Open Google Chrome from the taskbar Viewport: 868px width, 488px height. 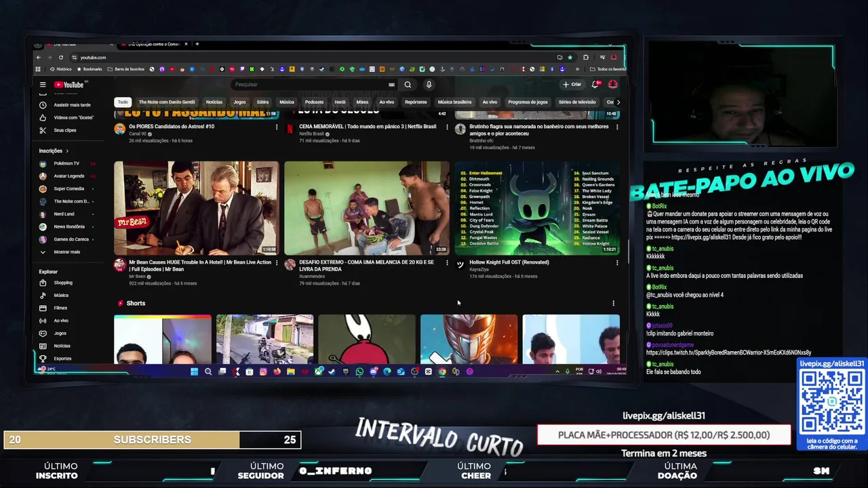442,371
